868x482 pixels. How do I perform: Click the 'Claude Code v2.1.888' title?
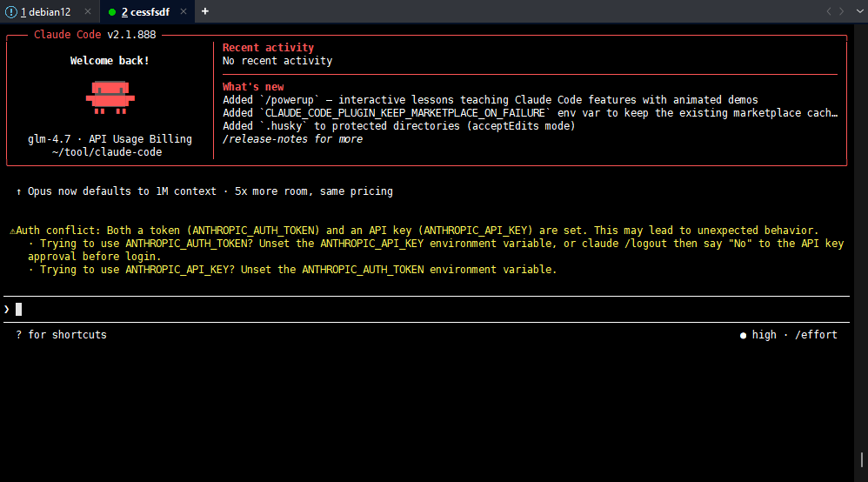[95, 34]
